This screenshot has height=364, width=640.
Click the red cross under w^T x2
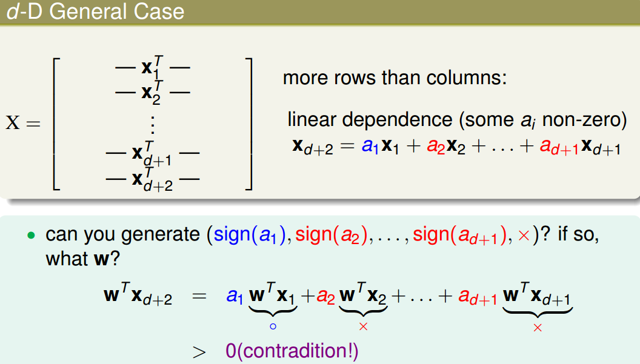click(x=363, y=326)
